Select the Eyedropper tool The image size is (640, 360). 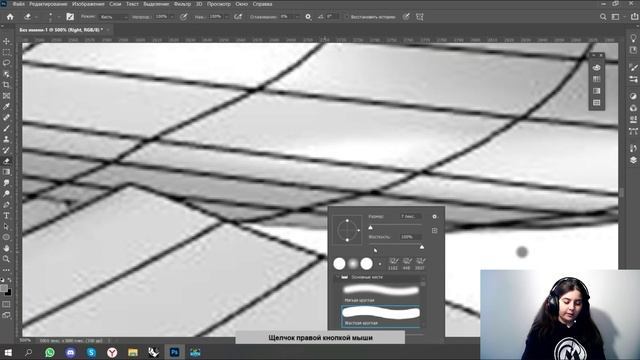tap(7, 107)
